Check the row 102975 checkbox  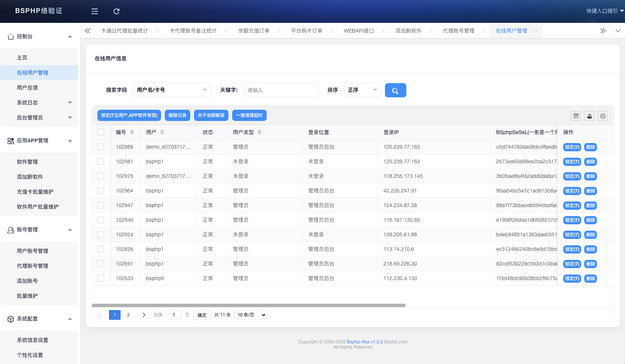click(x=101, y=176)
